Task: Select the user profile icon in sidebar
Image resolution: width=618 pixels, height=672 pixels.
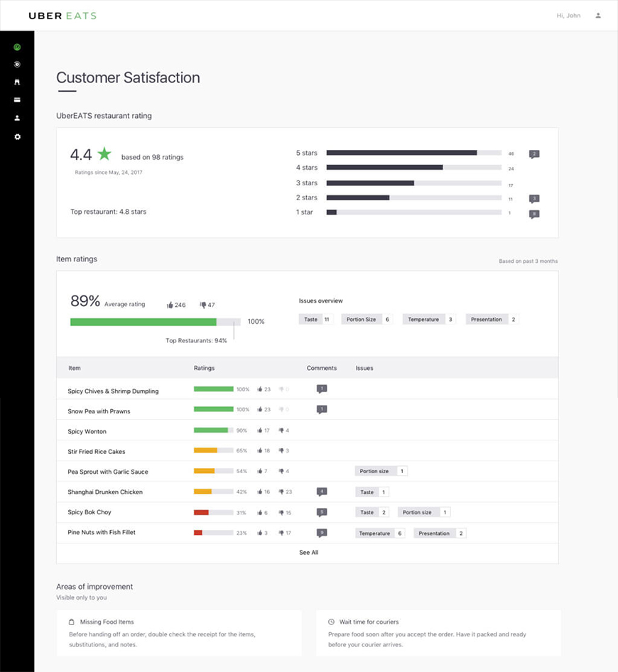Action: pyautogui.click(x=17, y=118)
